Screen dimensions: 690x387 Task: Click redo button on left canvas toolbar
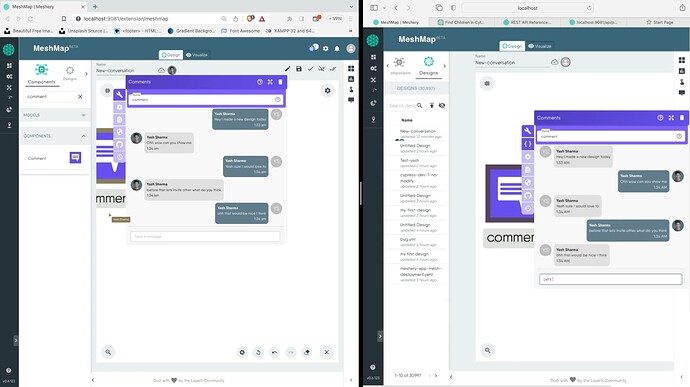tap(291, 352)
